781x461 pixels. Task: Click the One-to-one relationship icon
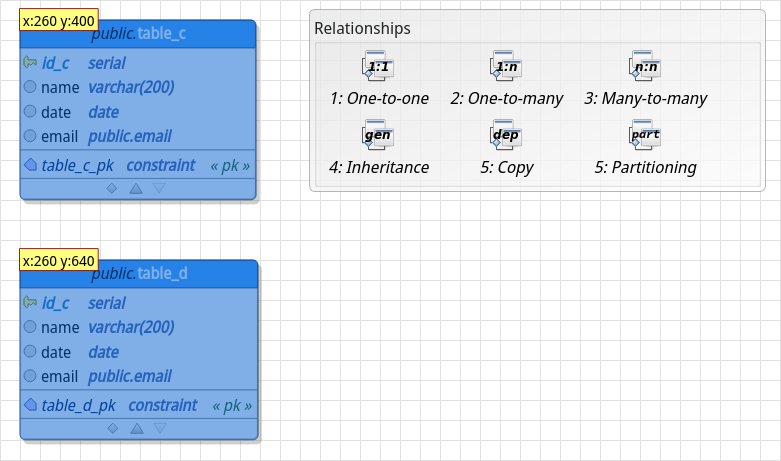point(379,67)
